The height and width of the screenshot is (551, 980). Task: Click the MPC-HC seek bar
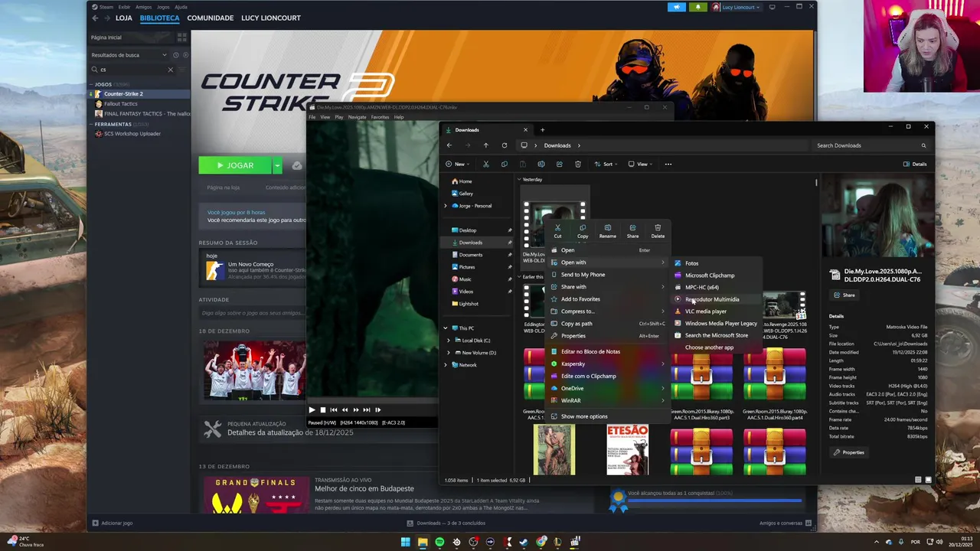coord(373,400)
